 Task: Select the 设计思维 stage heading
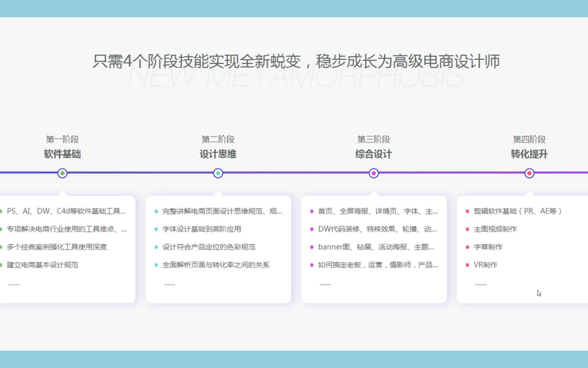[x=218, y=154]
